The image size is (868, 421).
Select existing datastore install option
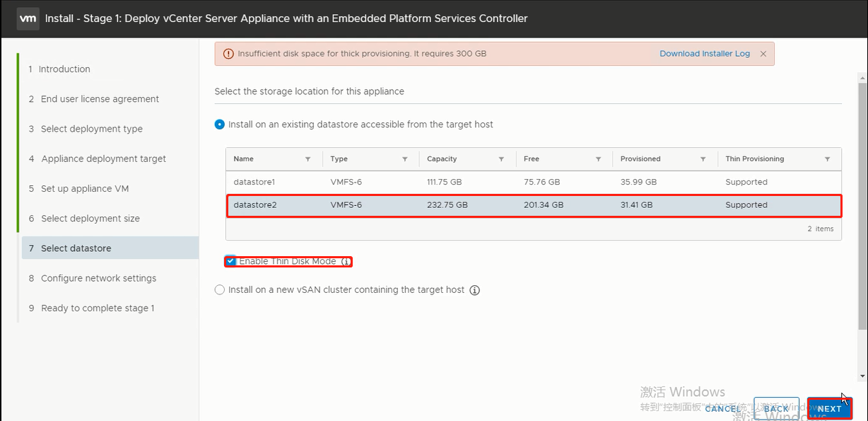(x=219, y=125)
